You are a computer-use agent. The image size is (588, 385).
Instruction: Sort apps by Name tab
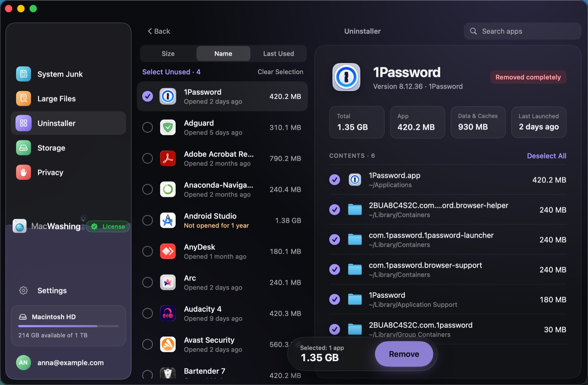click(223, 54)
